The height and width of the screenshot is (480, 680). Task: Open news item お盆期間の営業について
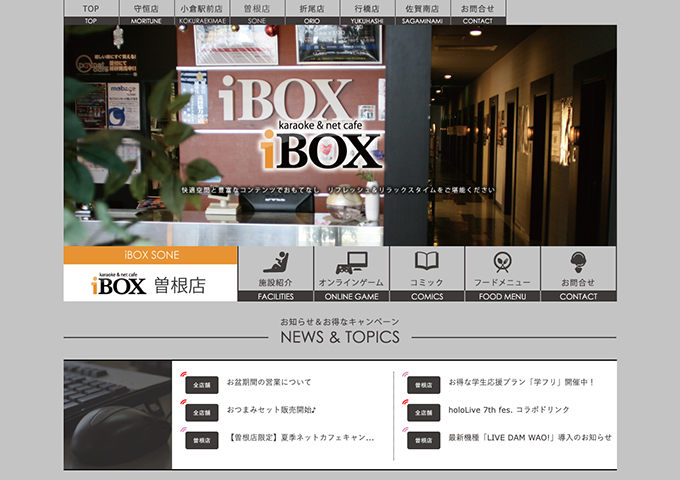tap(269, 382)
